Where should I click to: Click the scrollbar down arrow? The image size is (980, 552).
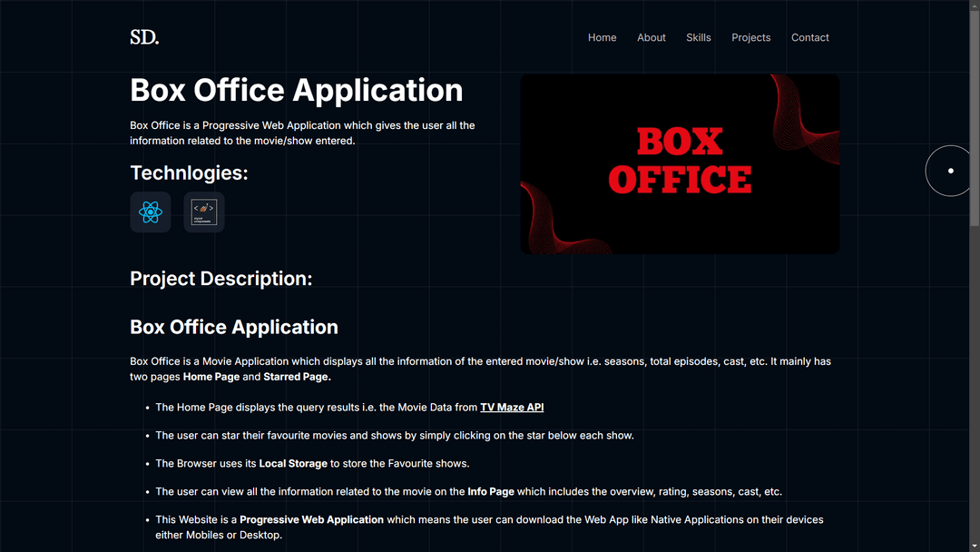975,546
